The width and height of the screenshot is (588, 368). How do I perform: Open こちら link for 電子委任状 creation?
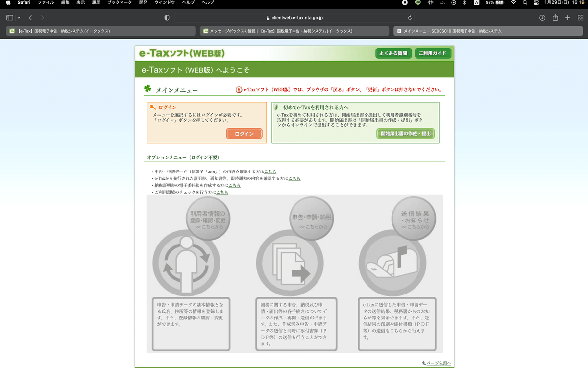(x=234, y=186)
